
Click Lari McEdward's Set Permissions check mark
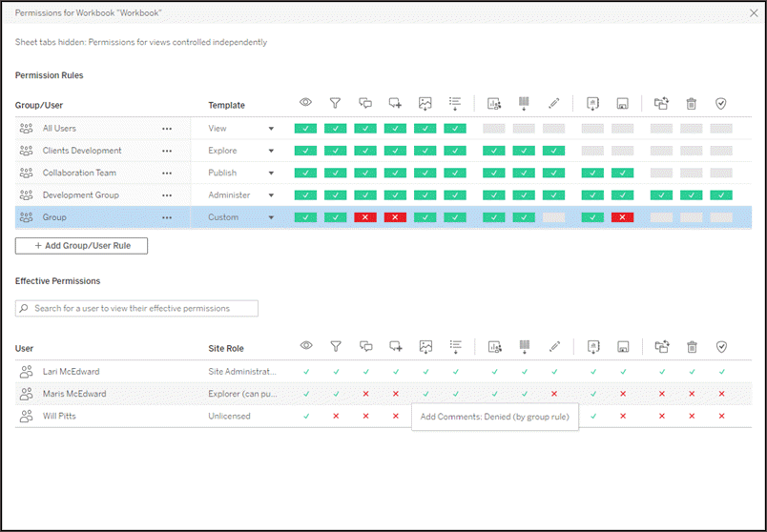pos(721,372)
